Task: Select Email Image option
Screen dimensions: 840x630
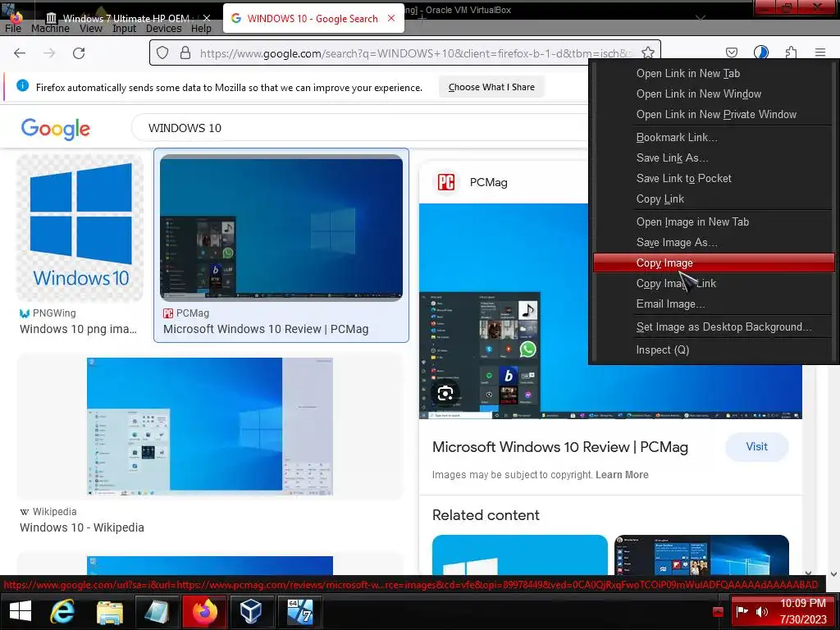Action: [x=670, y=304]
